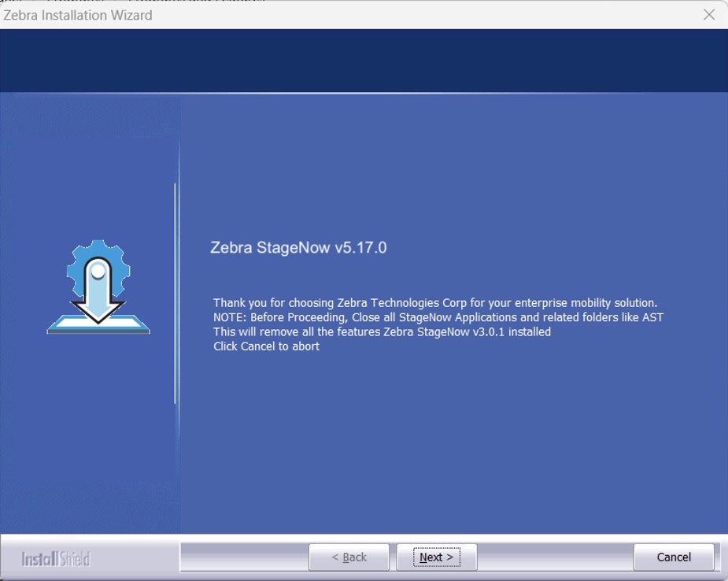This screenshot has height=581, width=728.
Task: Click the InstallShield logo
Action: 56,559
